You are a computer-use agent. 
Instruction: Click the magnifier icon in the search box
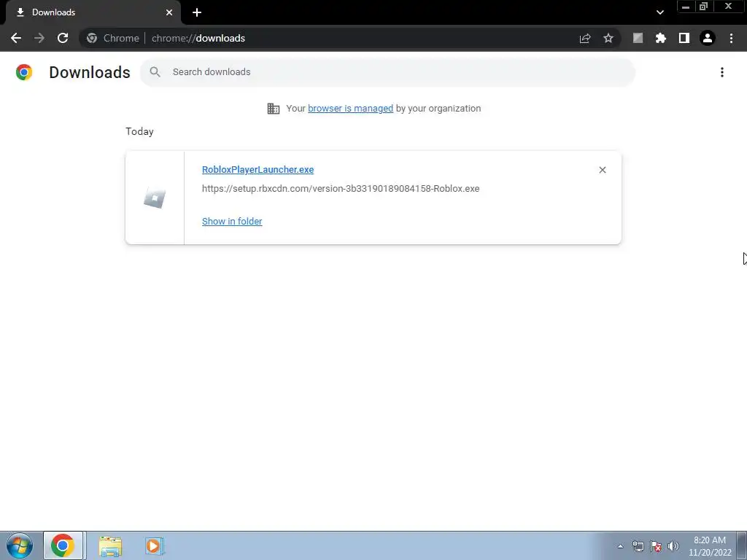click(x=155, y=72)
